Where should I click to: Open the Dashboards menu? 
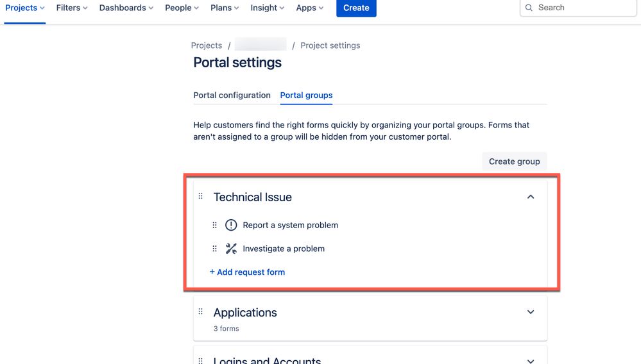tap(126, 8)
